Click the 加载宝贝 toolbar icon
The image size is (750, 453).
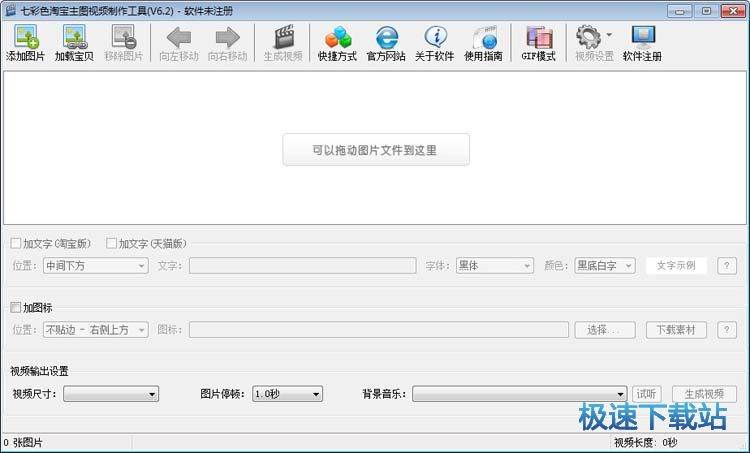point(74,42)
